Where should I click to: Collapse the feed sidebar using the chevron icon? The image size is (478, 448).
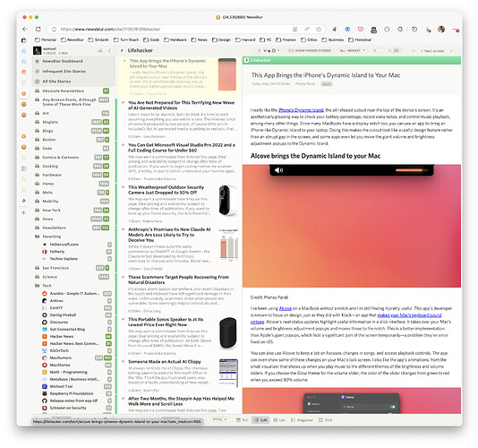[x=110, y=51]
